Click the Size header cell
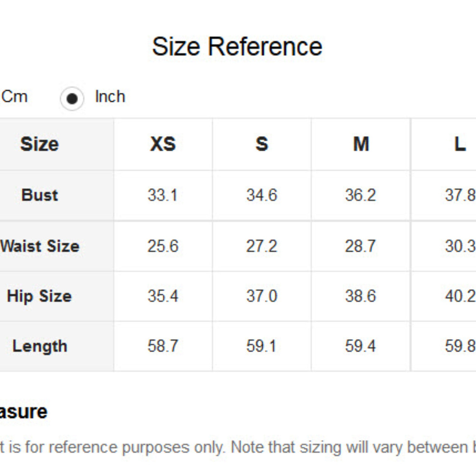Image resolution: width=476 pixels, height=476 pixels. (40, 144)
